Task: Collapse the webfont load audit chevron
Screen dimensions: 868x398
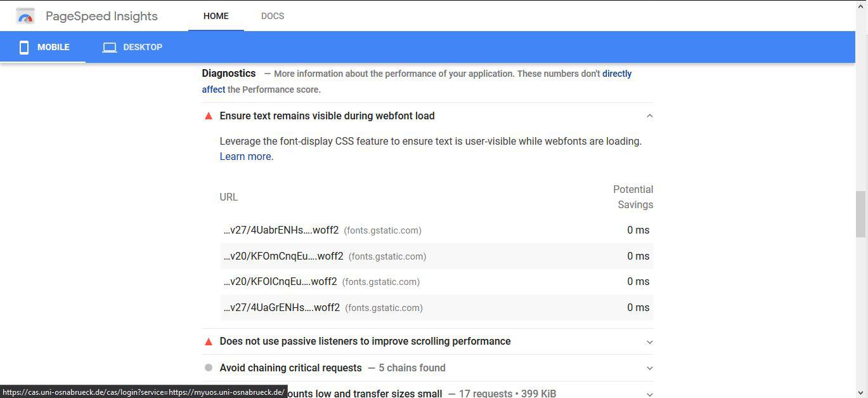Action: (649, 116)
